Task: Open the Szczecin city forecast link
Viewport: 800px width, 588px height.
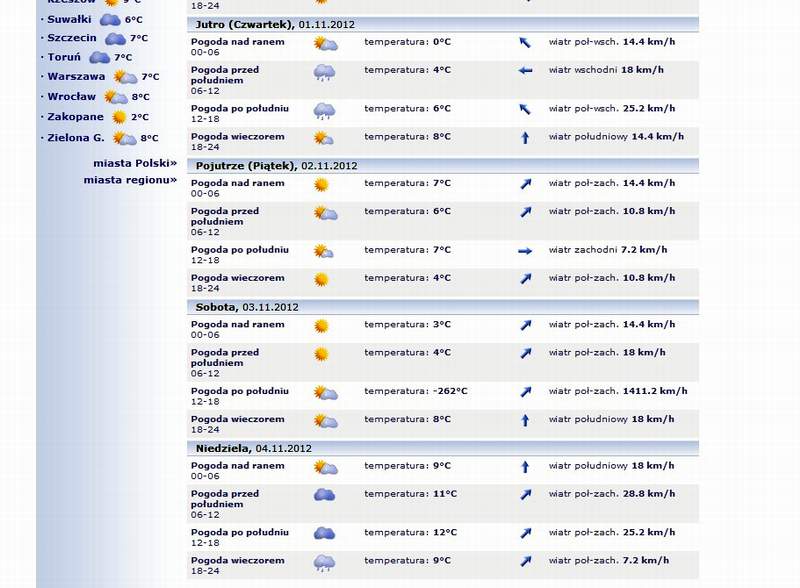Action: coord(72,38)
